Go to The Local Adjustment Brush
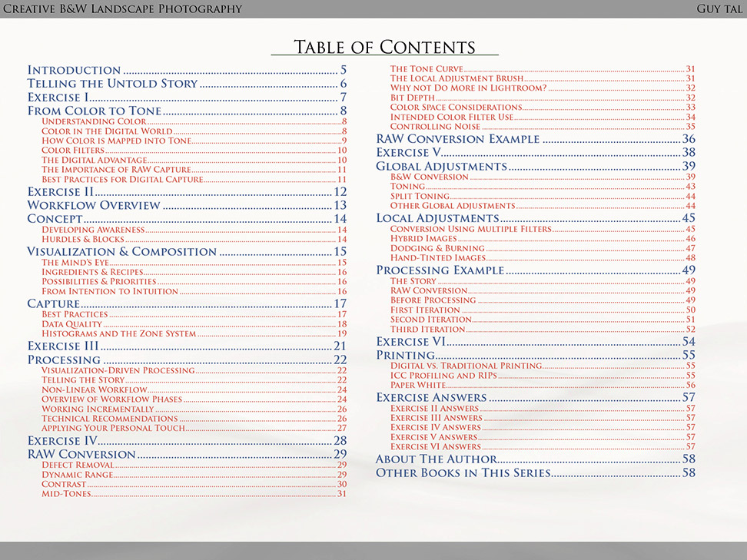The image size is (747, 560). (x=543, y=78)
